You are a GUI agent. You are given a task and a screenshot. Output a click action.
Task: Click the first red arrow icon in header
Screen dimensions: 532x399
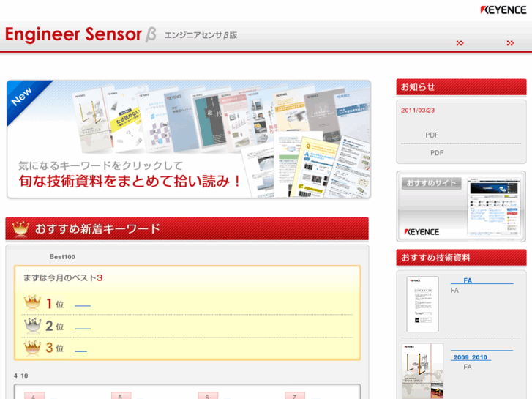[x=460, y=43]
